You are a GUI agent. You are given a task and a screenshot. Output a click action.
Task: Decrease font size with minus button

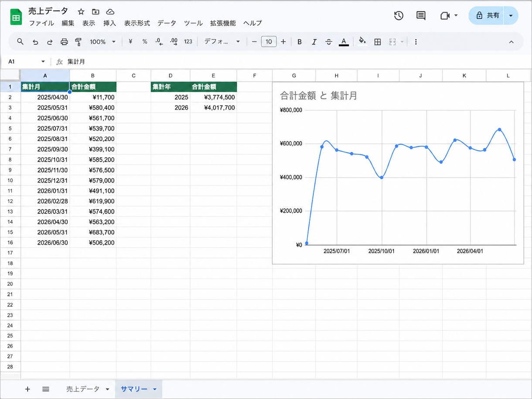pyautogui.click(x=254, y=41)
